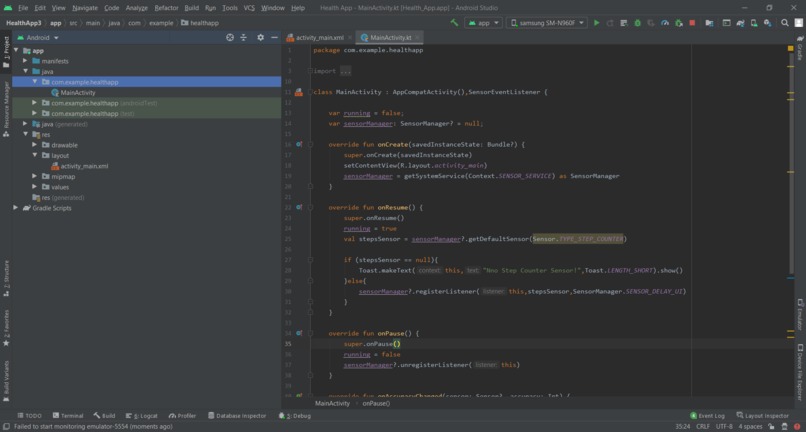Start debugging with the green bug icon

(637, 23)
